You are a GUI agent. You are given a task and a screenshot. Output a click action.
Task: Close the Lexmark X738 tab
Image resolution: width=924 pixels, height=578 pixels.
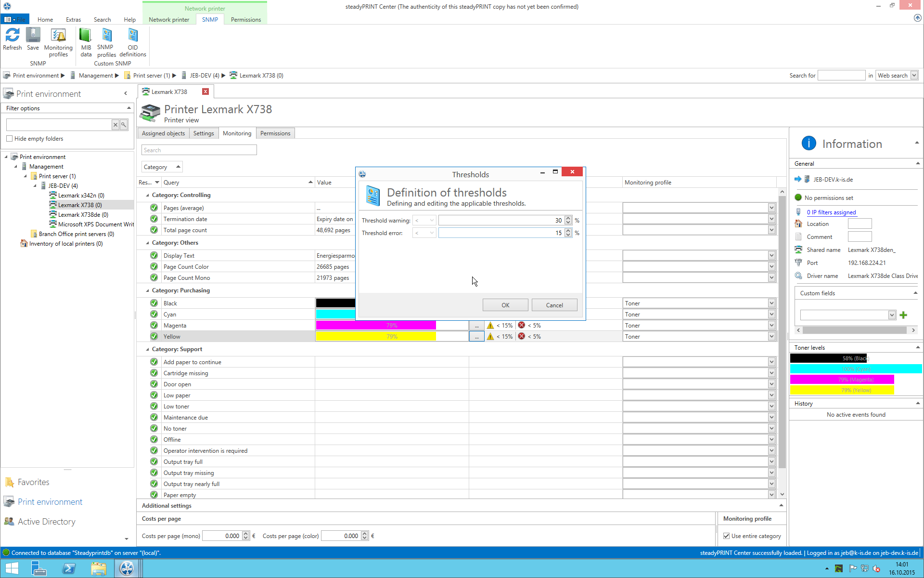coord(205,92)
